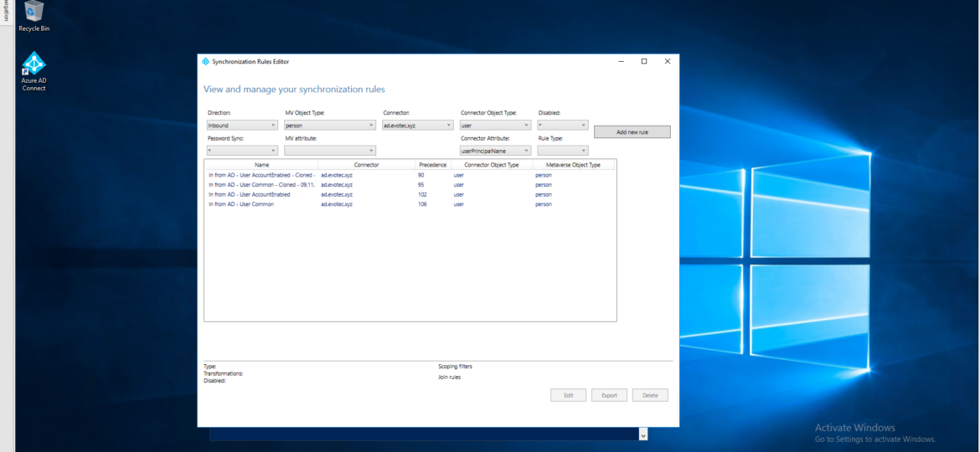Sort by the Precedence column header
This screenshot has height=452, width=980.
coord(432,165)
